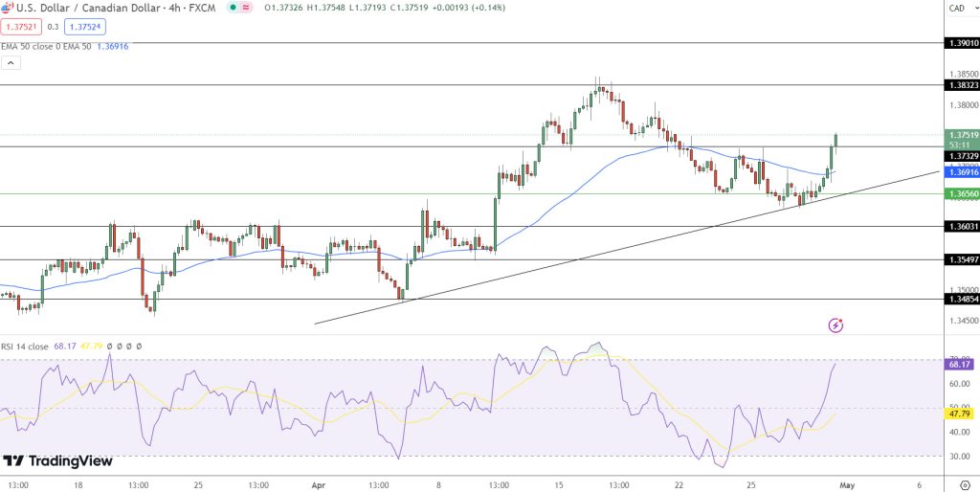Open chart settings gear icon at bottom right
This screenshot has width=980, height=492.
pyautogui.click(x=965, y=485)
